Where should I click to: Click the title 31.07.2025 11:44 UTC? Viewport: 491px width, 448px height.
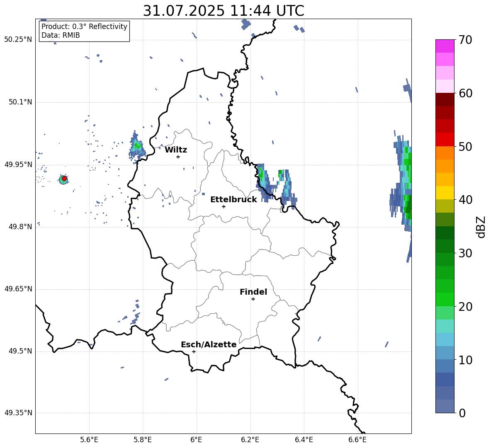224,11
